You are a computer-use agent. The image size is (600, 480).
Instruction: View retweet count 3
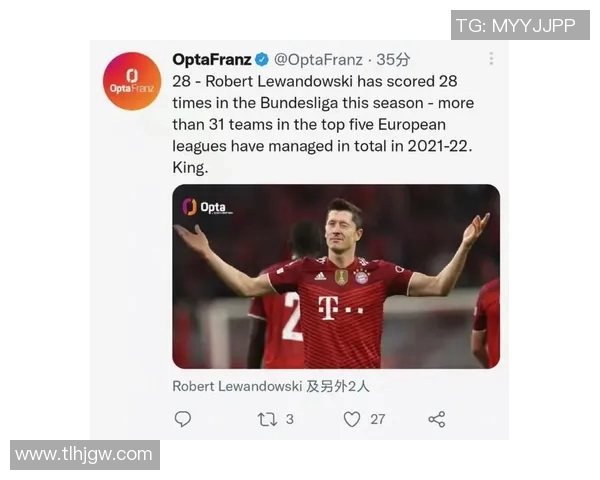point(290,420)
